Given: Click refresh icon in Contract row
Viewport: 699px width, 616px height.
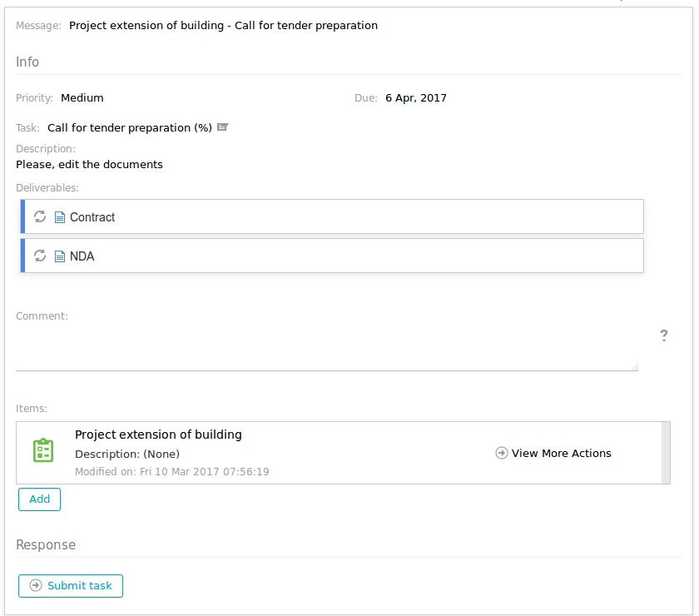Looking at the screenshot, I should click(40, 216).
